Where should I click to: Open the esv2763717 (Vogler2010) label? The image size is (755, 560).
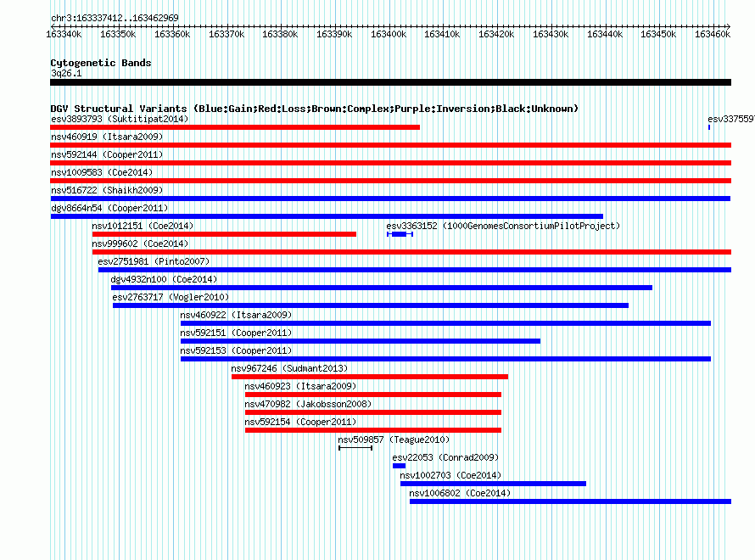(171, 297)
